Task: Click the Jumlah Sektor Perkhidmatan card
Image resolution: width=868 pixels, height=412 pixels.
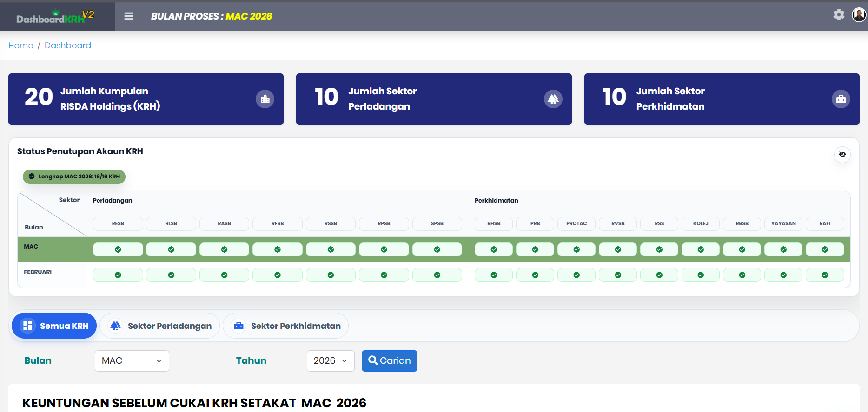Action: click(x=722, y=99)
